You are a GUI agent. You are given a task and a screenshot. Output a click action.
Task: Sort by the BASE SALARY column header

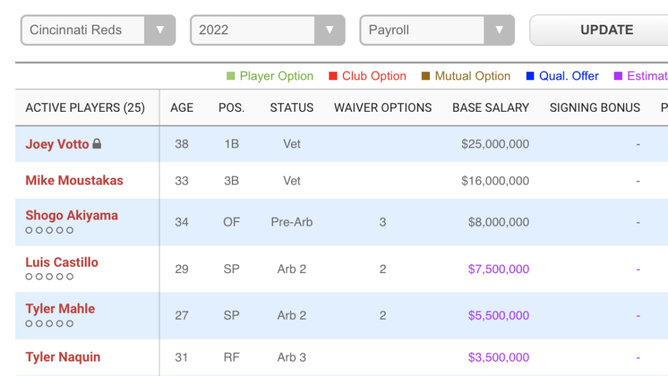(x=491, y=108)
